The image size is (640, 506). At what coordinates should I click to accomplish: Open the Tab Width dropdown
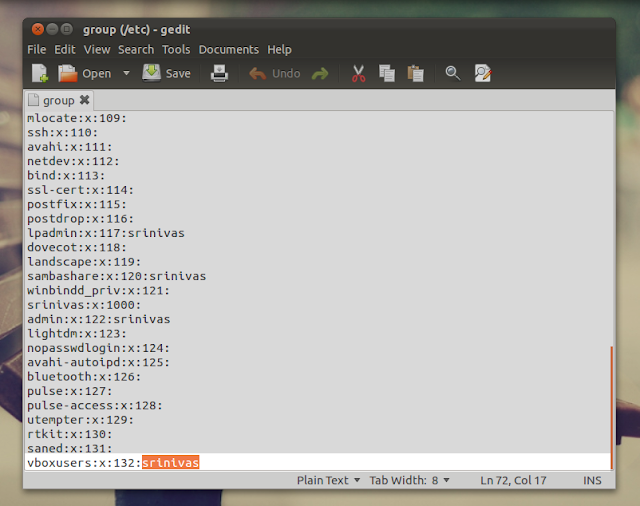click(x=410, y=480)
